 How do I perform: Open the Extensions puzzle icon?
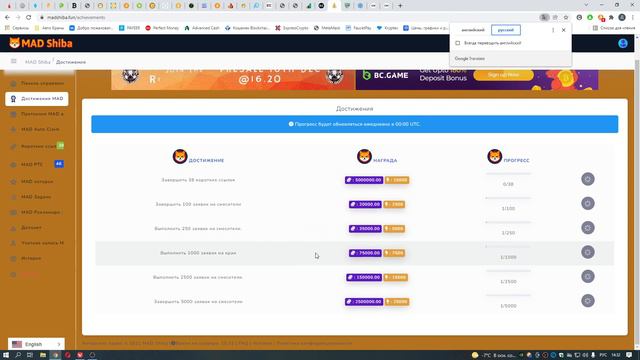coord(611,18)
